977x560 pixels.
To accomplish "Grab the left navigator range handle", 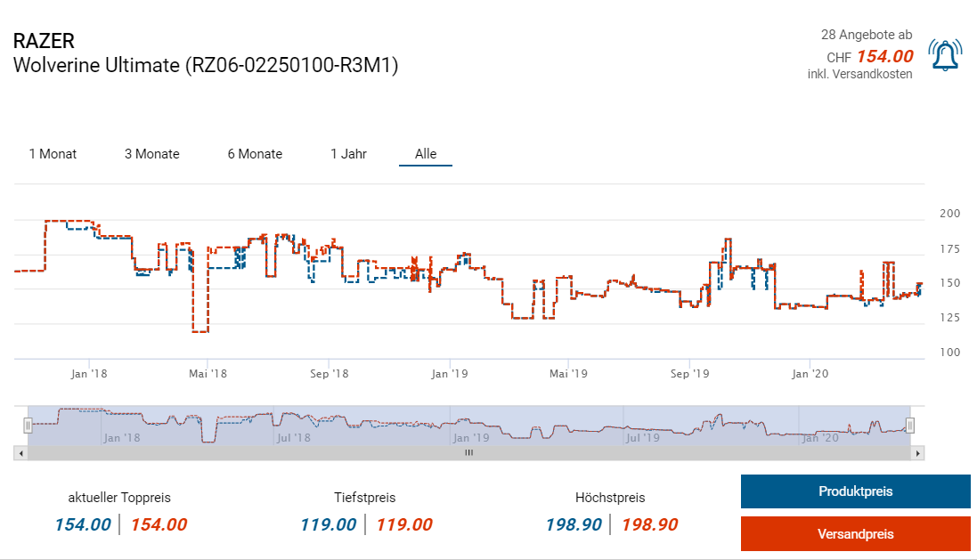I will (28, 426).
